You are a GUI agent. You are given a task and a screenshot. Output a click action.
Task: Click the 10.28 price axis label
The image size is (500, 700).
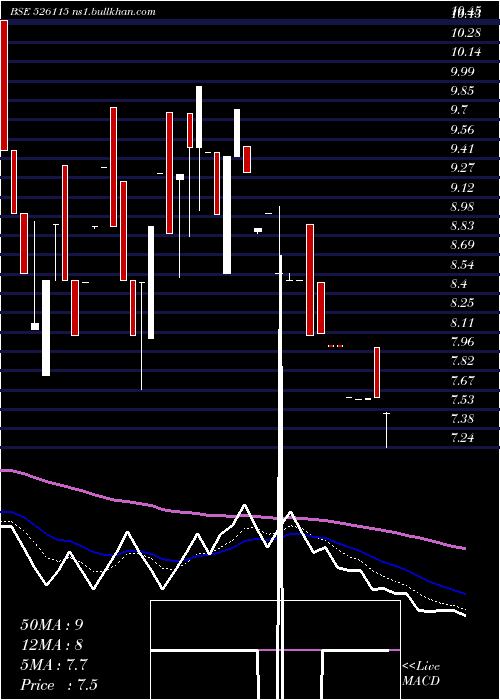(x=466, y=33)
